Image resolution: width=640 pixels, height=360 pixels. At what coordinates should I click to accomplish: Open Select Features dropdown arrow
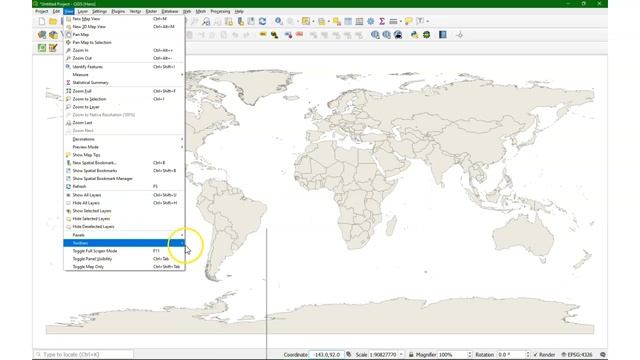pyautogui.click(x=313, y=21)
